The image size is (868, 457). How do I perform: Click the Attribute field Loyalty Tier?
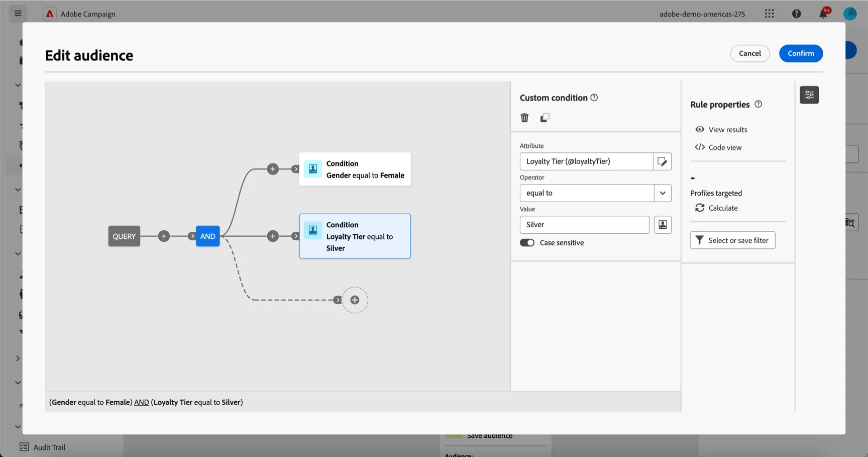tap(586, 161)
